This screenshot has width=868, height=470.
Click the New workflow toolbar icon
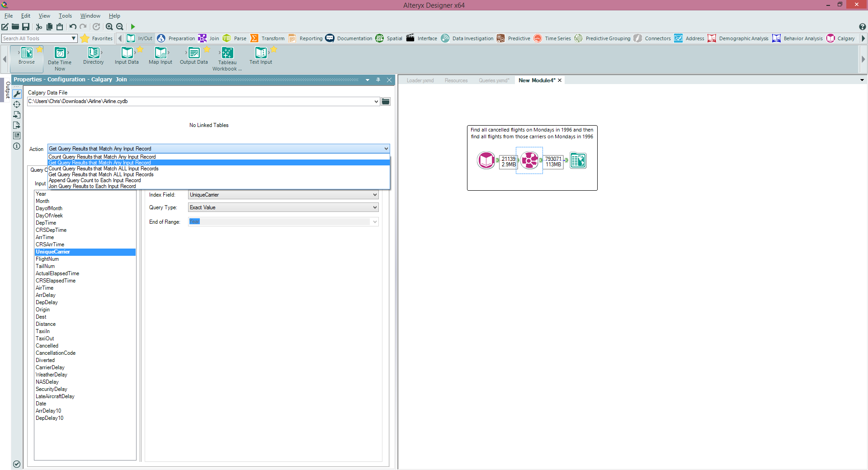coord(5,27)
